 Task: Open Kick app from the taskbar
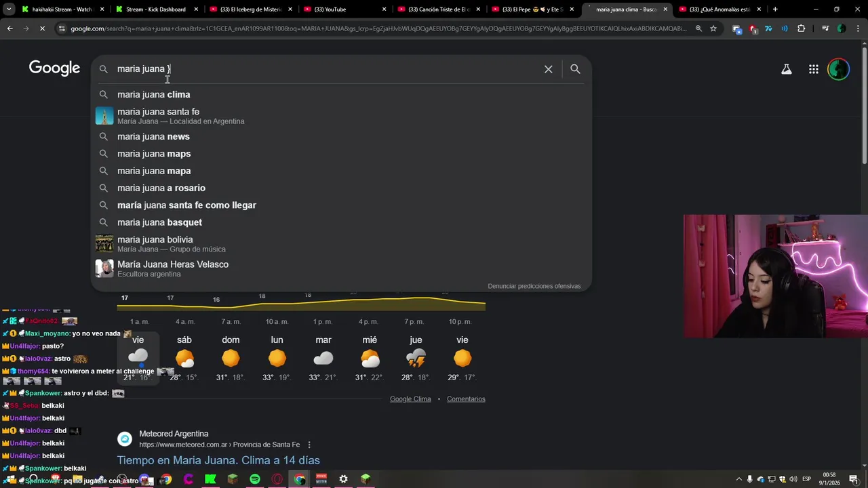pos(210,479)
